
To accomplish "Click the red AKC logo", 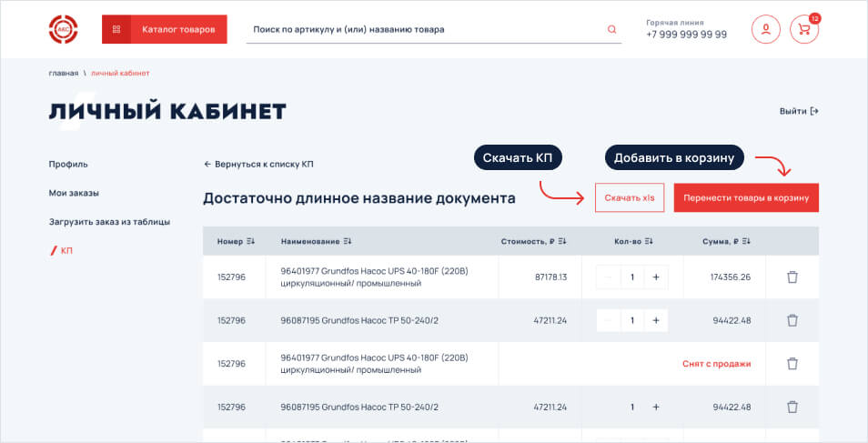I will 63,29.
